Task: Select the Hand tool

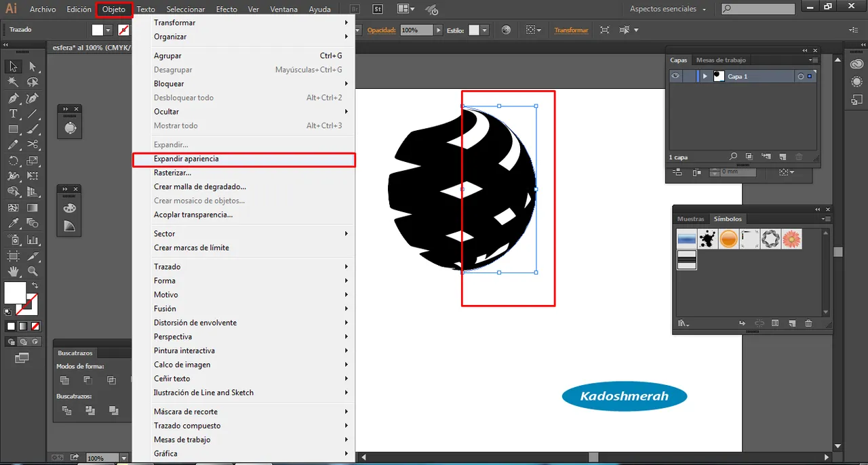Action: point(13,271)
